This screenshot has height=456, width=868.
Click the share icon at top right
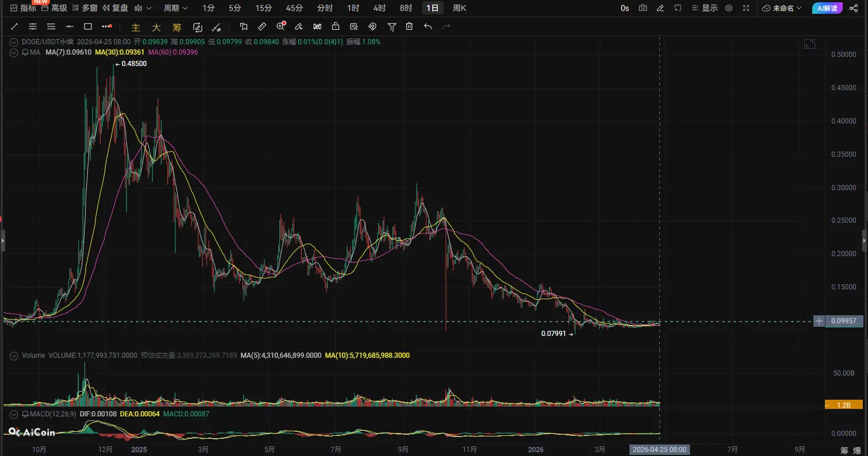click(x=854, y=8)
